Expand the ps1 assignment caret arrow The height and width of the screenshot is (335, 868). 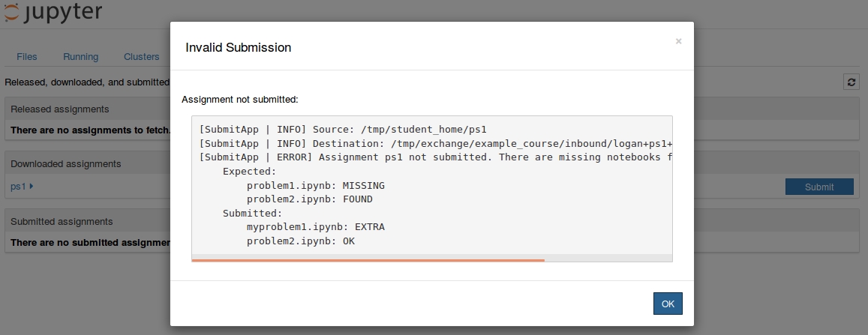point(32,186)
